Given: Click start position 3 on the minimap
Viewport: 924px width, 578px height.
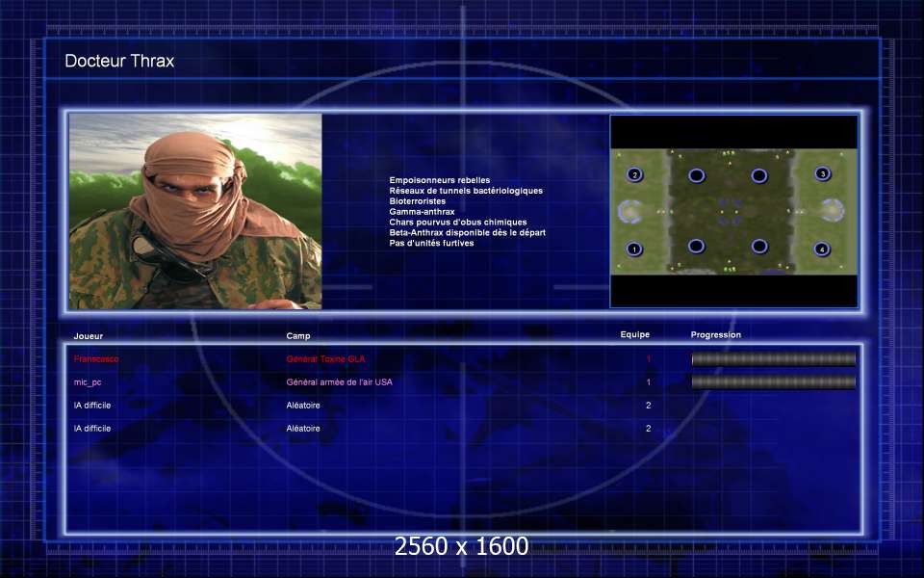Looking at the screenshot, I should point(823,173).
